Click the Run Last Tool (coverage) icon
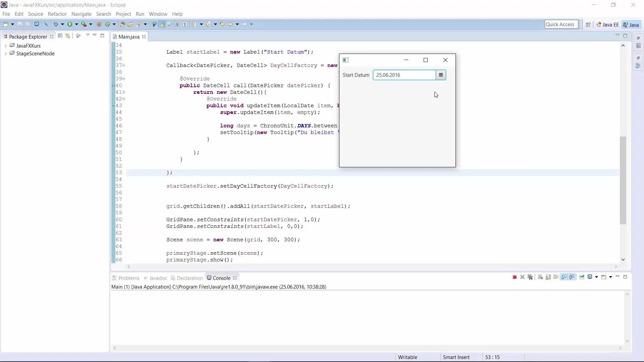 pyautogui.click(x=84, y=24)
